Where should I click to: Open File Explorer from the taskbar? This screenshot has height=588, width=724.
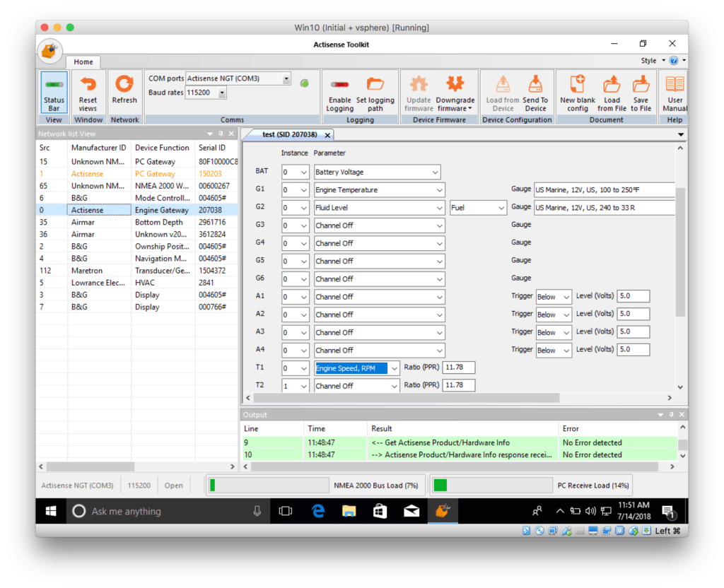click(x=349, y=511)
